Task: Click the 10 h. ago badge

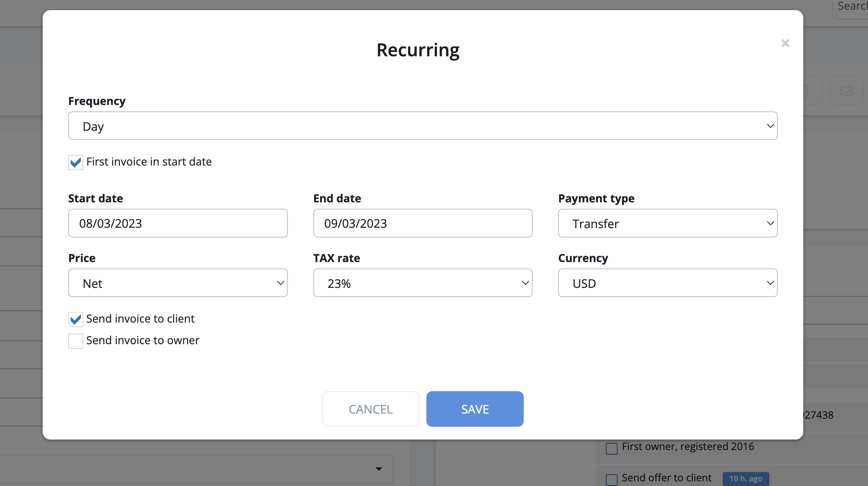Action: tap(746, 479)
